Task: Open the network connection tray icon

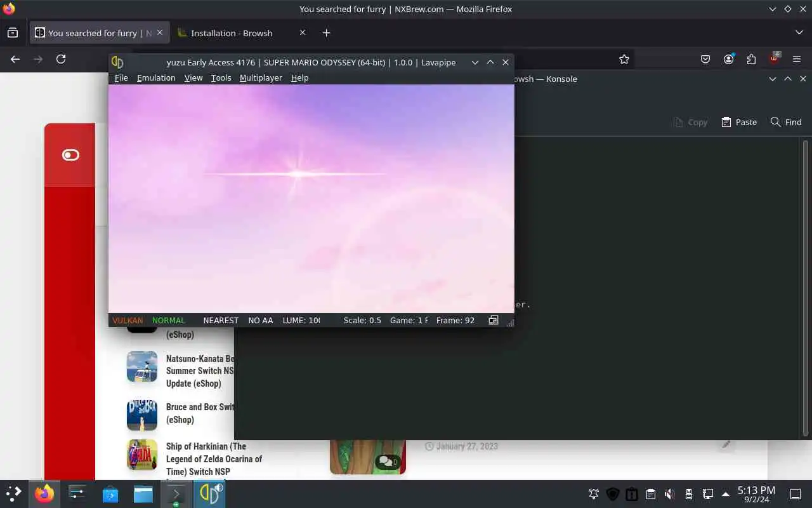Action: [x=708, y=494]
